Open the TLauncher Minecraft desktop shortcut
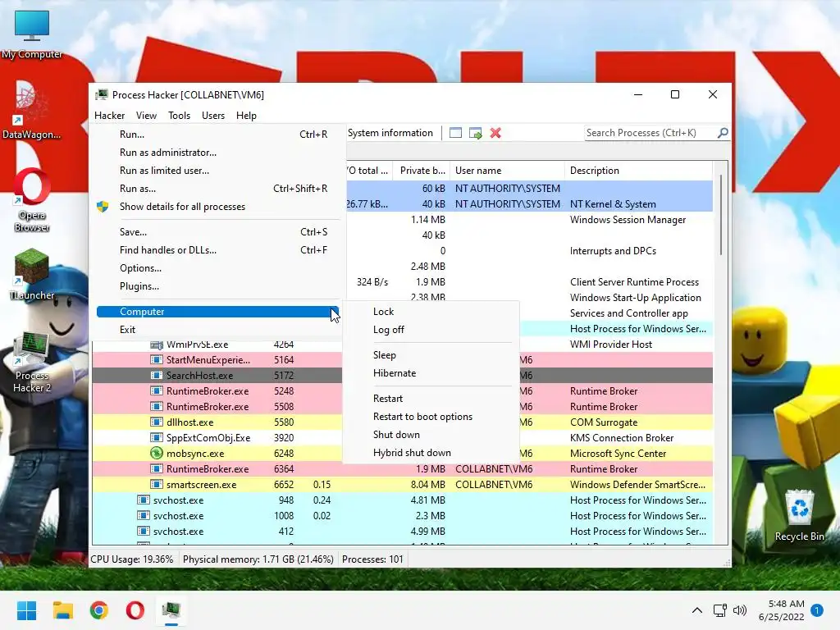 click(x=32, y=273)
